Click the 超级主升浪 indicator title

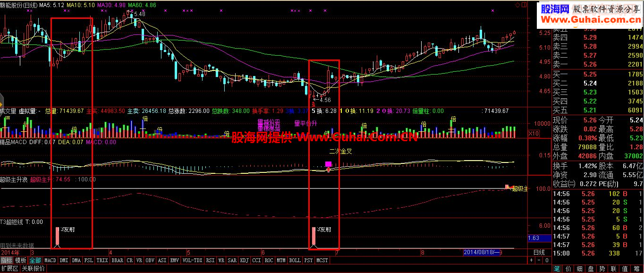[x=14, y=179]
